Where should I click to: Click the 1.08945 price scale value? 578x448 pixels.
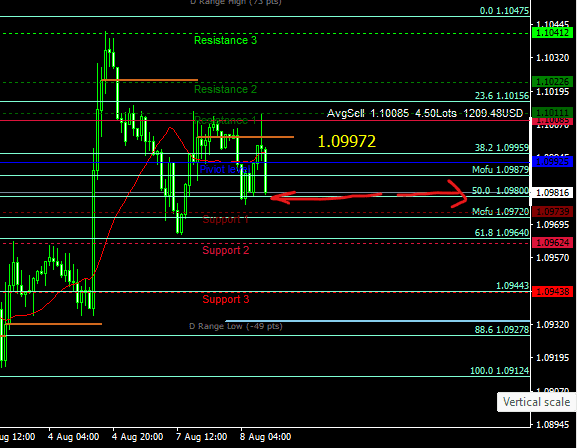[x=553, y=424]
